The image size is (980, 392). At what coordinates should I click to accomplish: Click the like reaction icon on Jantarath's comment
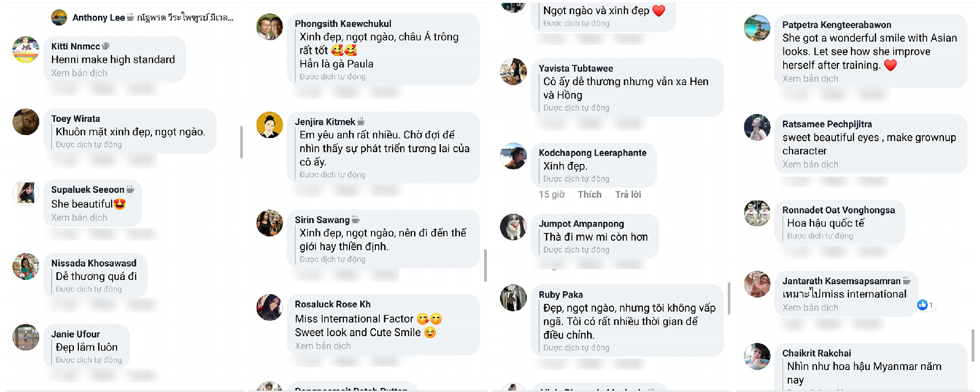tap(922, 305)
